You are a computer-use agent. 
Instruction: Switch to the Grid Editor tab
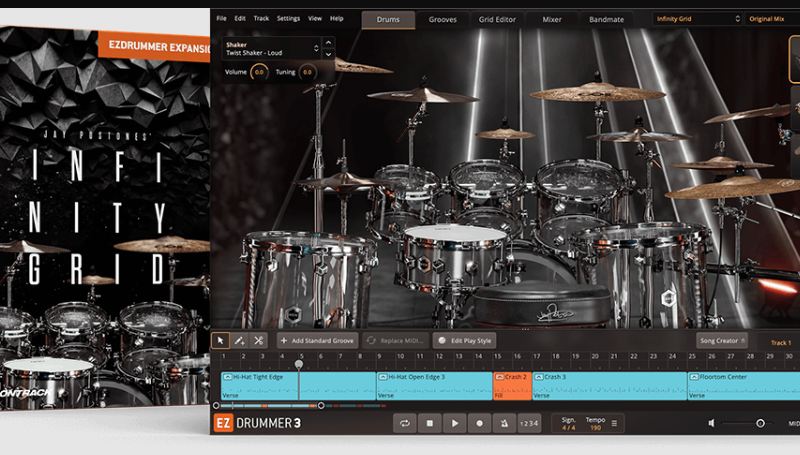497,19
